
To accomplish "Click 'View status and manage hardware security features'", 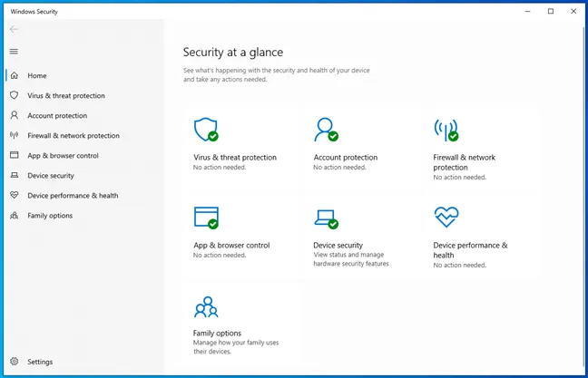I will (351, 259).
